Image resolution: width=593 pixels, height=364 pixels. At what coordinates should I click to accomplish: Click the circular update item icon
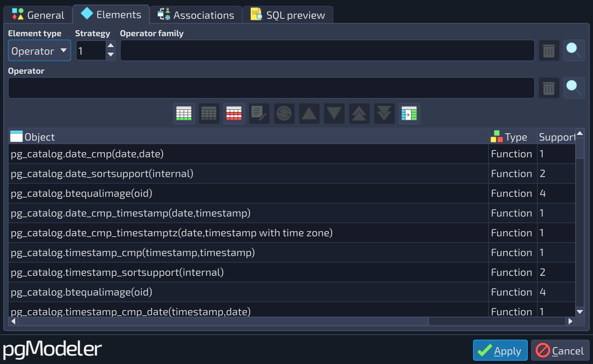[x=284, y=114]
